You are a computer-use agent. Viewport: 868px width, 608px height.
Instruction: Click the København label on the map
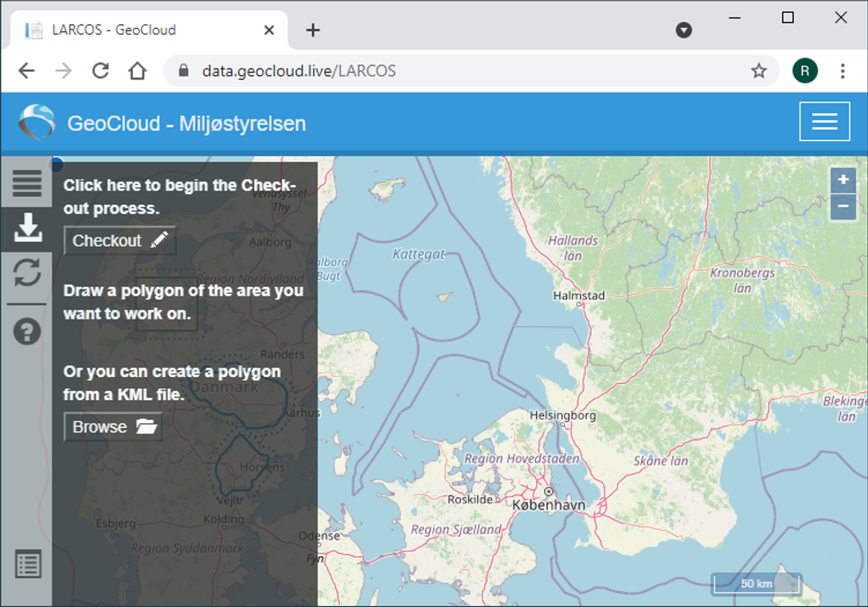coord(548,505)
